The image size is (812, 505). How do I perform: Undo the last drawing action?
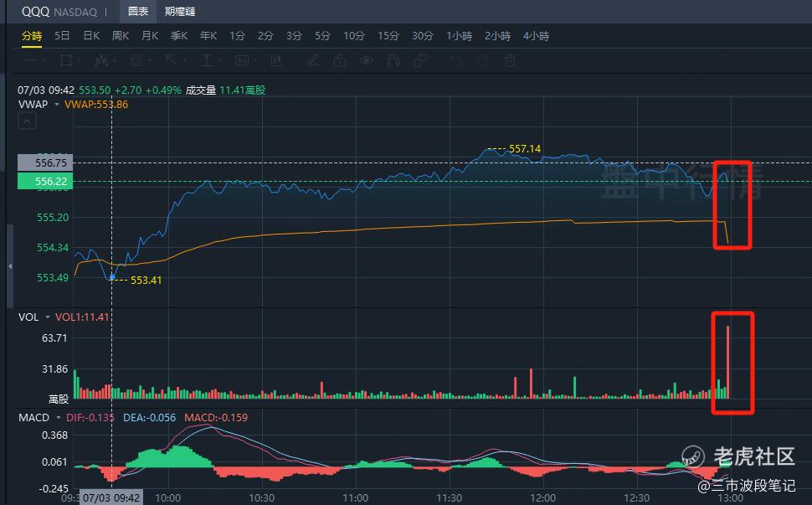pyautogui.click(x=455, y=60)
